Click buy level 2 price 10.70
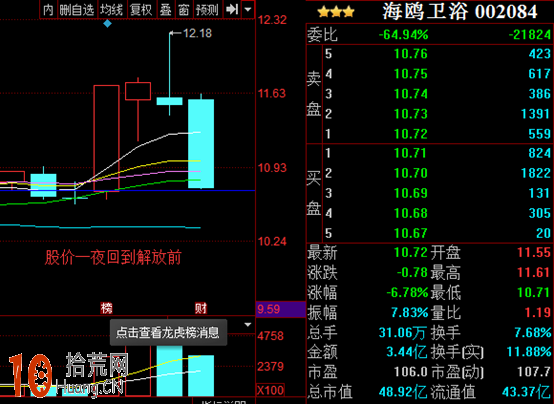The height and width of the screenshot is (404, 554). tap(411, 173)
